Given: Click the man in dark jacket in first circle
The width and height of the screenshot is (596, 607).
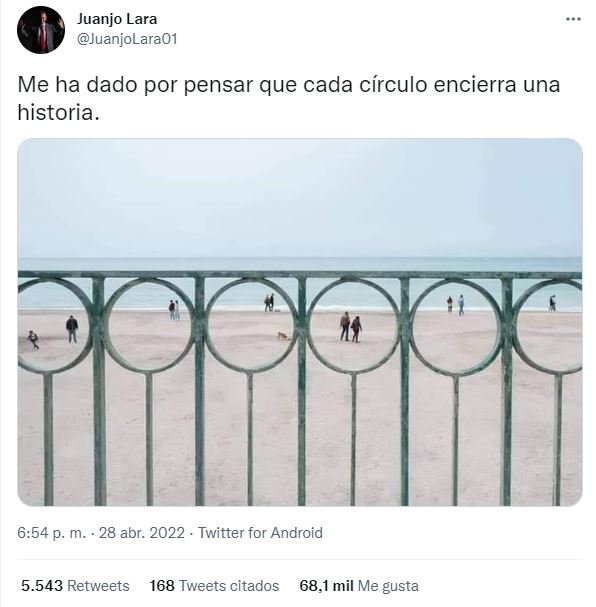Looking at the screenshot, I should pos(72,329).
